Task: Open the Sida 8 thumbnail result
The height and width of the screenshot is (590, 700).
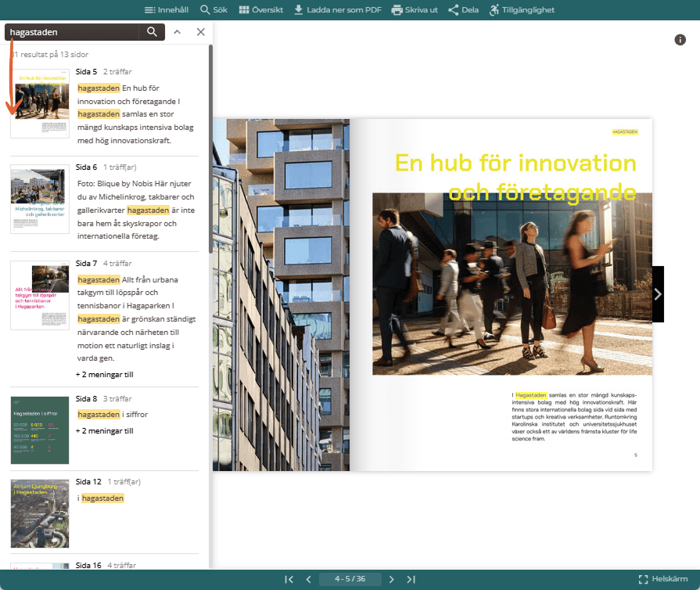Action: point(40,430)
